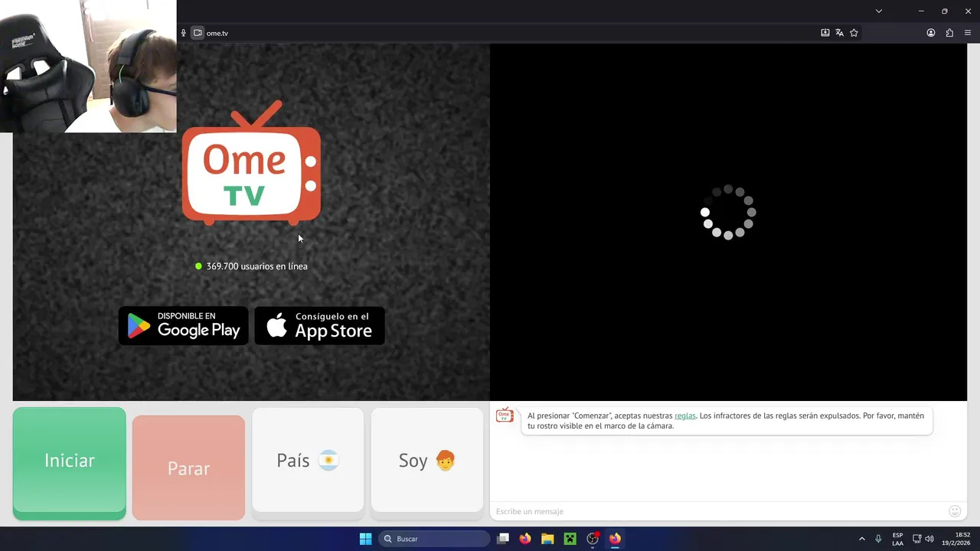Open the network tray icon
This screenshot has width=980, height=551.
pyautogui.click(x=916, y=539)
